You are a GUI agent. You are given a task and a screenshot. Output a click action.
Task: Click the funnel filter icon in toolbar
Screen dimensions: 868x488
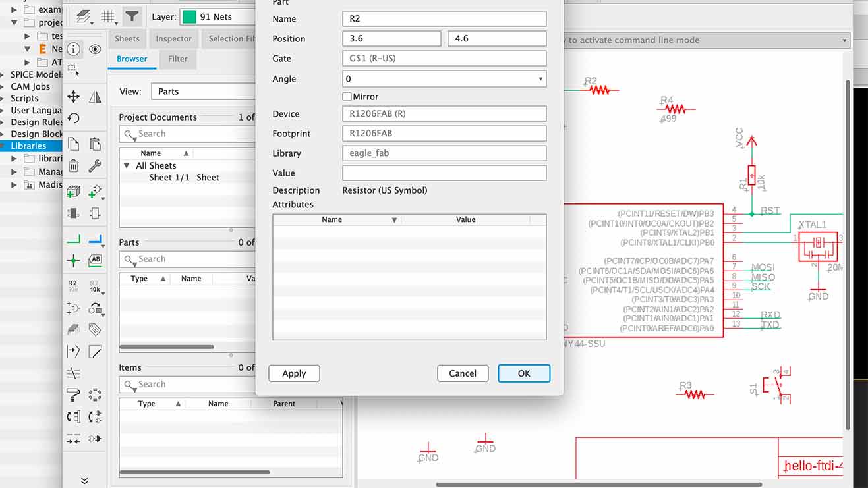(132, 16)
